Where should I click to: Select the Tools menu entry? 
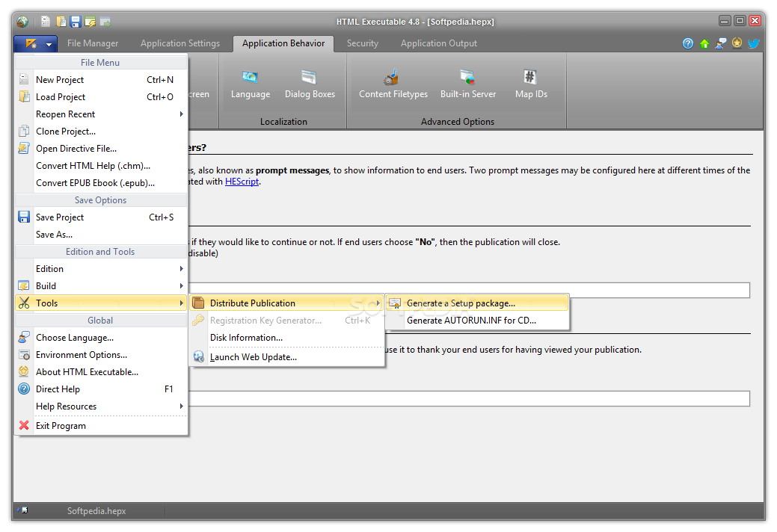point(101,303)
